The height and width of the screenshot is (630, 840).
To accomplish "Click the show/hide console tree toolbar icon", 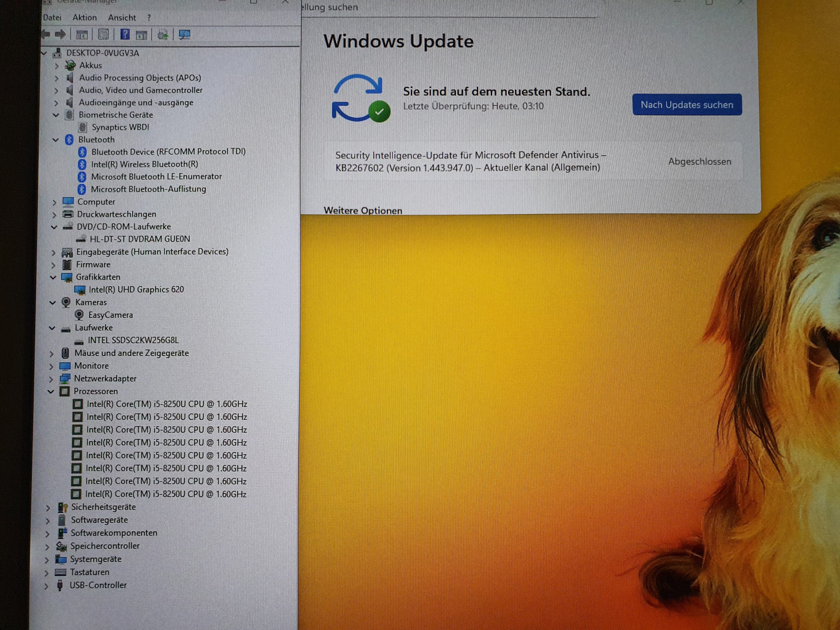I will pos(82,35).
